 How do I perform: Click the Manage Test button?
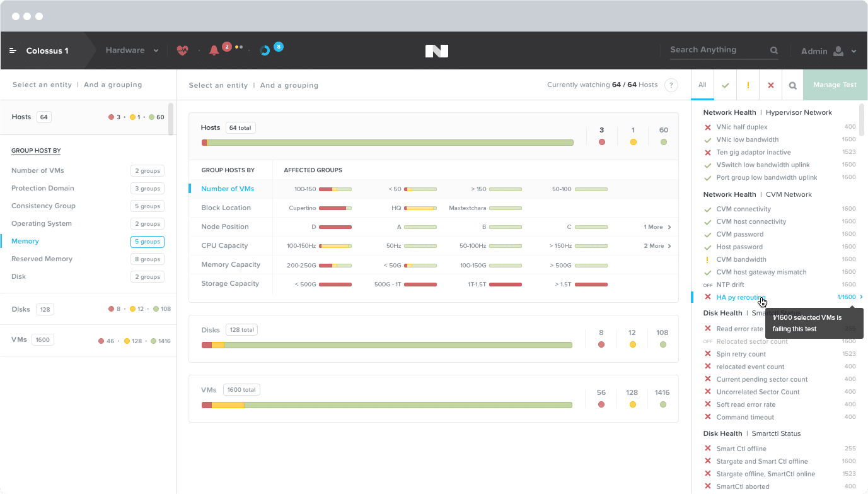coord(835,85)
